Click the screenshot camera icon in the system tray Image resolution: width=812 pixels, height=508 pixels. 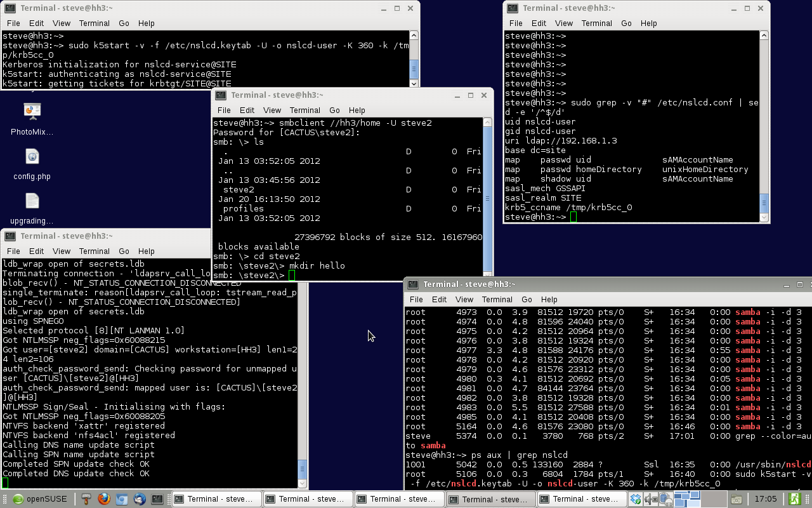[737, 499]
